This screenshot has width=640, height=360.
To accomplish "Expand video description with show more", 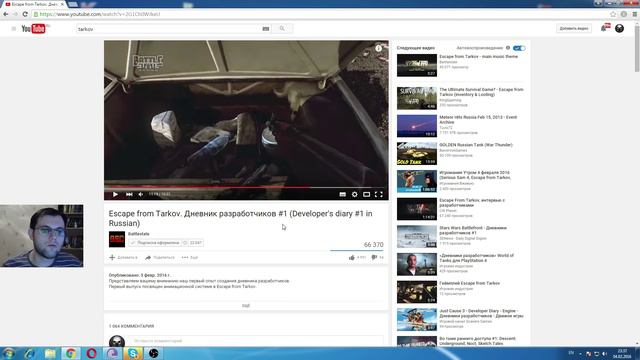I will pos(246,305).
